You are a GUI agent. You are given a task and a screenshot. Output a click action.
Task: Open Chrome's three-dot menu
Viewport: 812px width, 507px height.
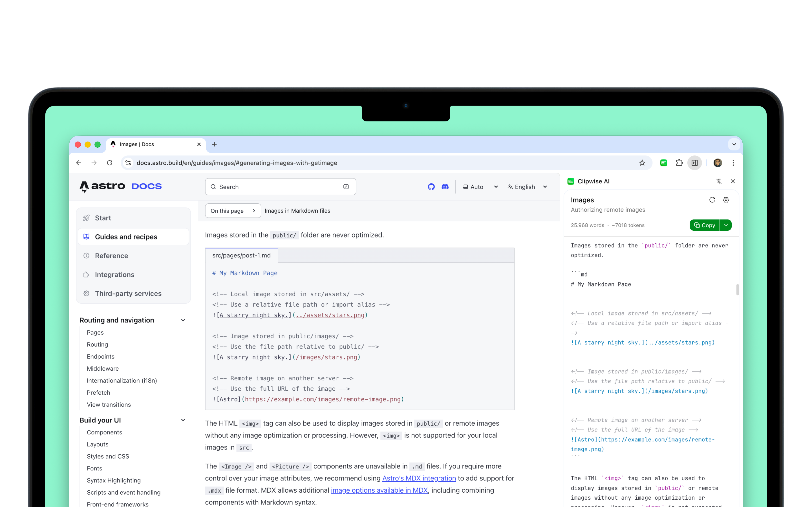pyautogui.click(x=733, y=163)
